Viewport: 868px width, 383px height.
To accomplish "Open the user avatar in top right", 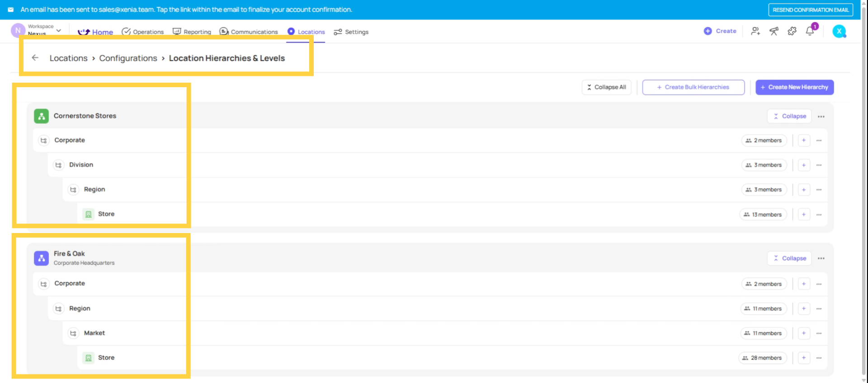I will (839, 31).
